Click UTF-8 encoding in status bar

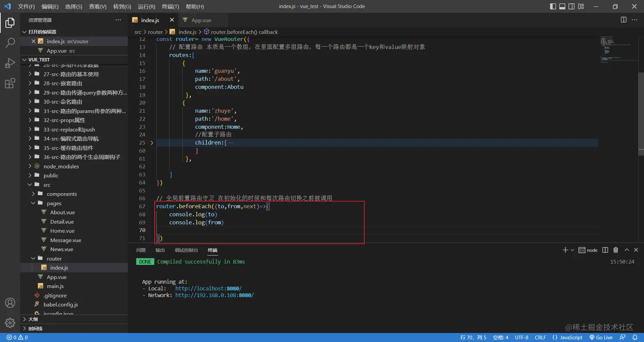click(522, 337)
